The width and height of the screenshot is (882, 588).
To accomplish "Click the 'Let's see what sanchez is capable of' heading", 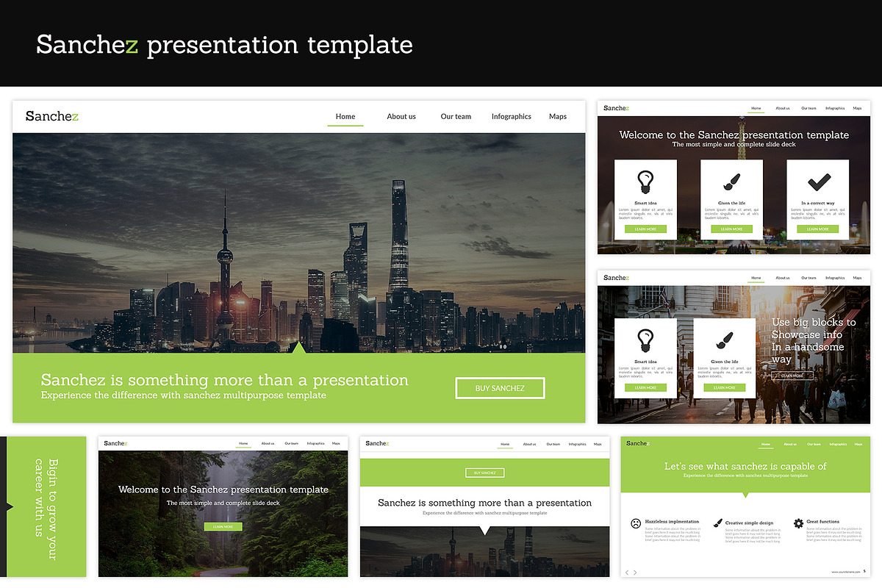I will 745,466.
